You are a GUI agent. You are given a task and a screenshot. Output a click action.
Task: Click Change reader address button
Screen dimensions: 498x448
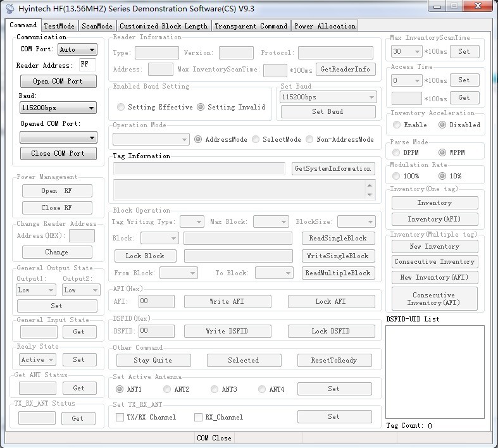coord(57,252)
